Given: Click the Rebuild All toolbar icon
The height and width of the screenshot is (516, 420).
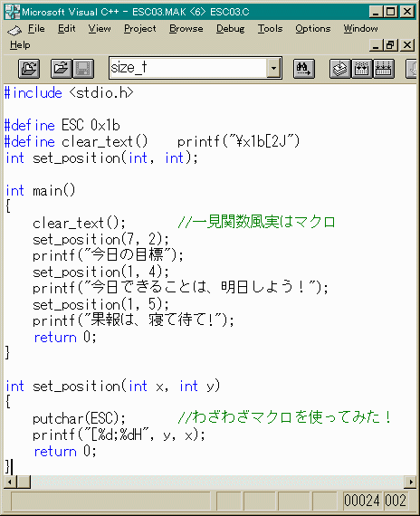Looking at the screenshot, I should pyautogui.click(x=384, y=69).
